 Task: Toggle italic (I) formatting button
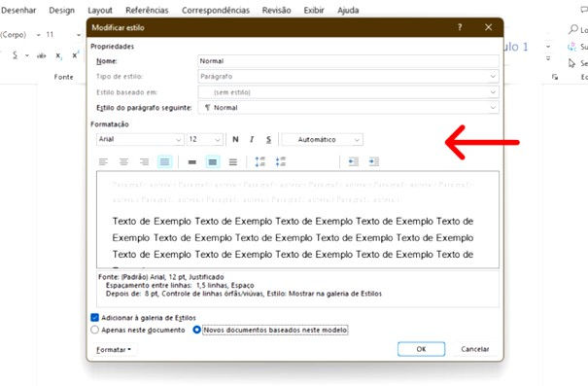(252, 140)
